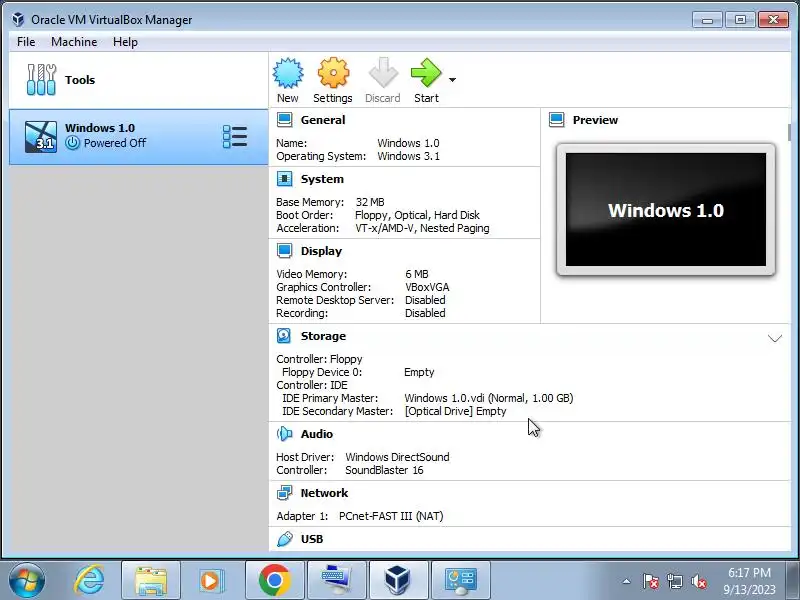Click the Audio speaker icon
This screenshot has width=800, height=600.
coord(284,434)
